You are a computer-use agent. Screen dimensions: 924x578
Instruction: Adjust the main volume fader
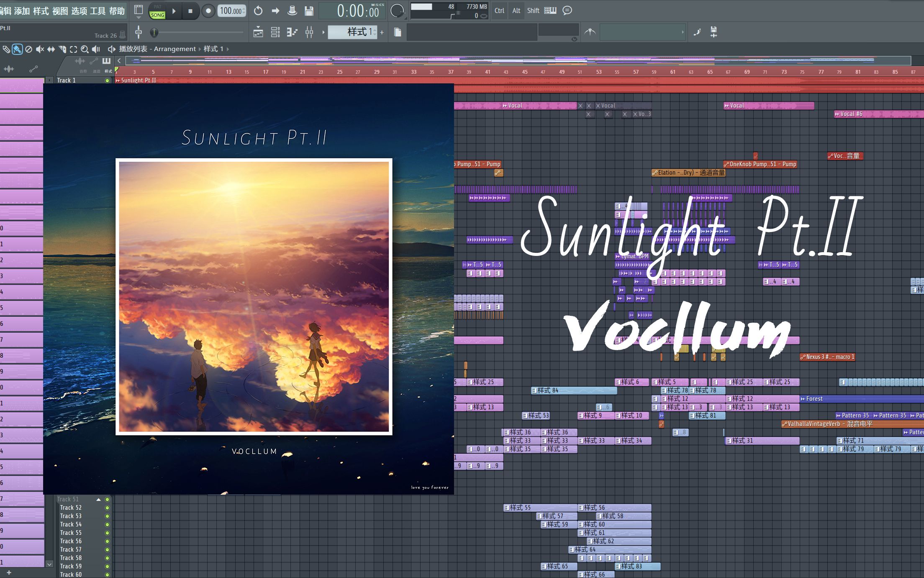tap(139, 32)
